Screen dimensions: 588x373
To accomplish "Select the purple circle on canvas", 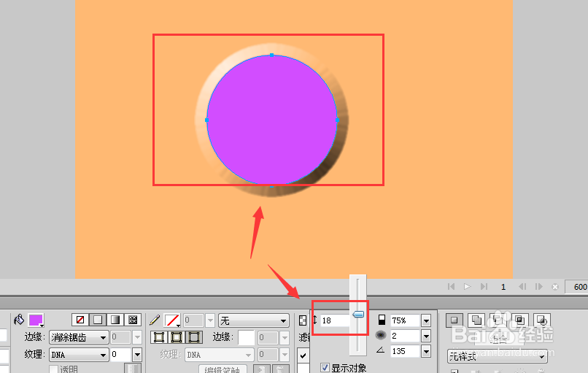I will 271,120.
